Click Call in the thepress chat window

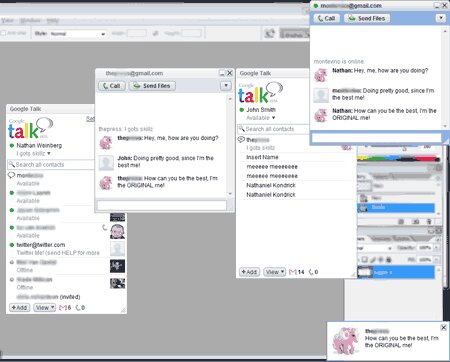click(x=112, y=86)
